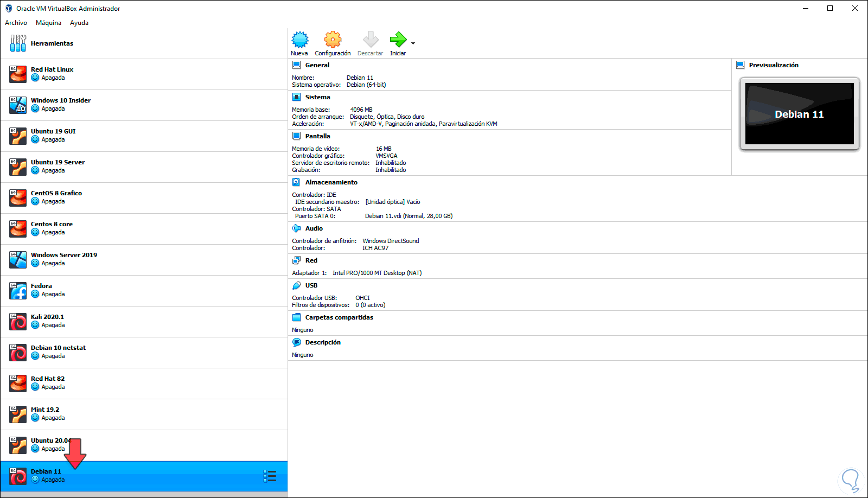Click the Red Hat 82 VM icon
Image resolution: width=868 pixels, height=498 pixels.
18,383
